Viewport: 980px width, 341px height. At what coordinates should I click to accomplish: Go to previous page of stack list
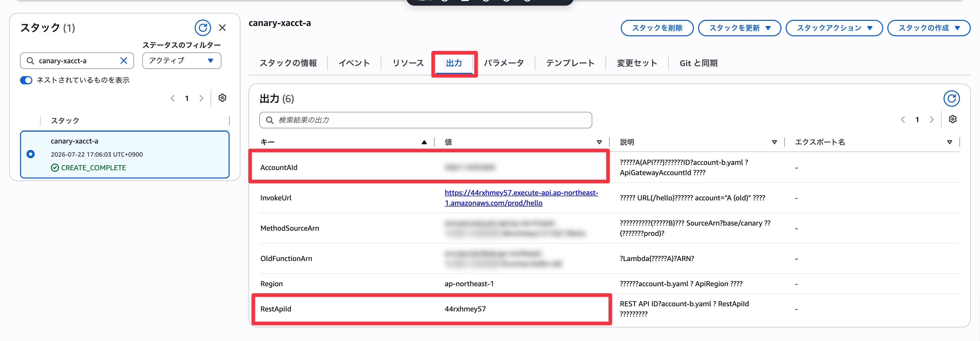tap(173, 98)
